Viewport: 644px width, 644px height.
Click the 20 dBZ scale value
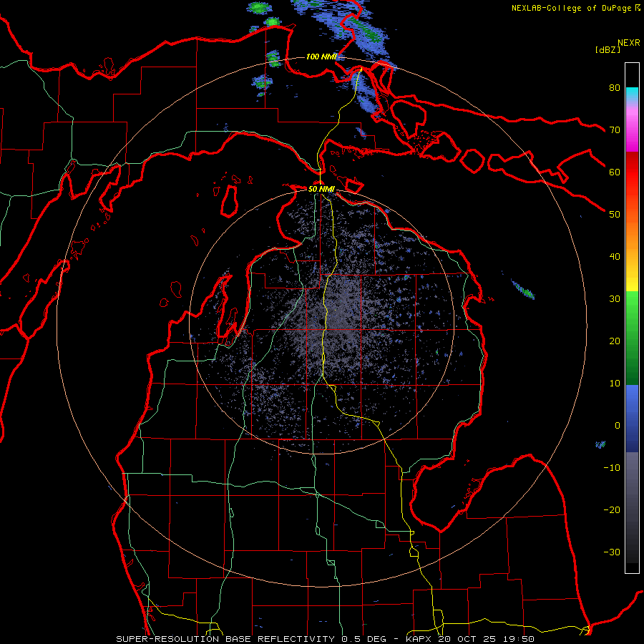click(615, 341)
